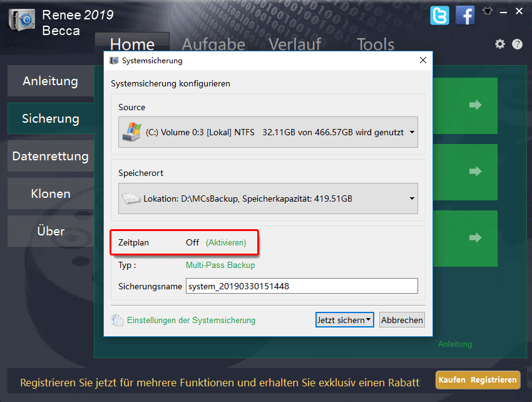Image resolution: width=532 pixels, height=402 pixels.
Task: Click the Registrieren Sie jetzt promo text
Action: coord(220,383)
